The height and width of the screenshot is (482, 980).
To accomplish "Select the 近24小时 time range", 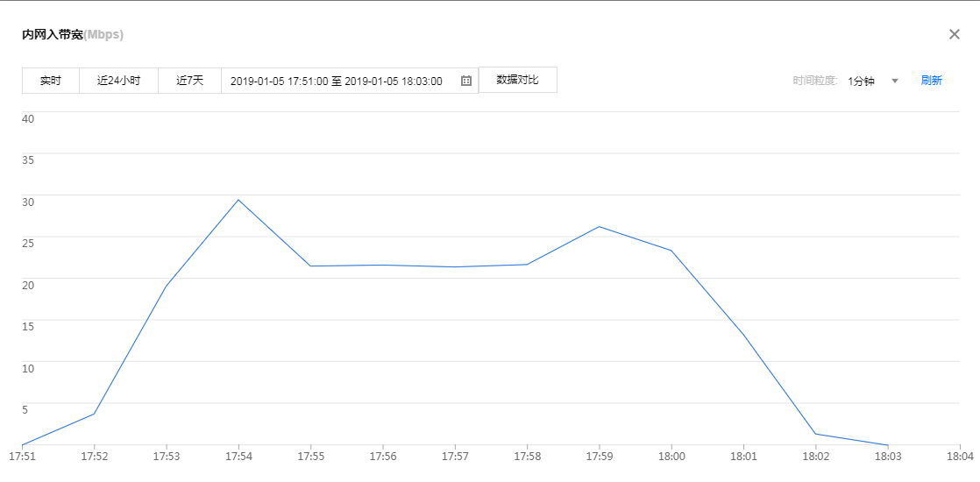I will (118, 81).
